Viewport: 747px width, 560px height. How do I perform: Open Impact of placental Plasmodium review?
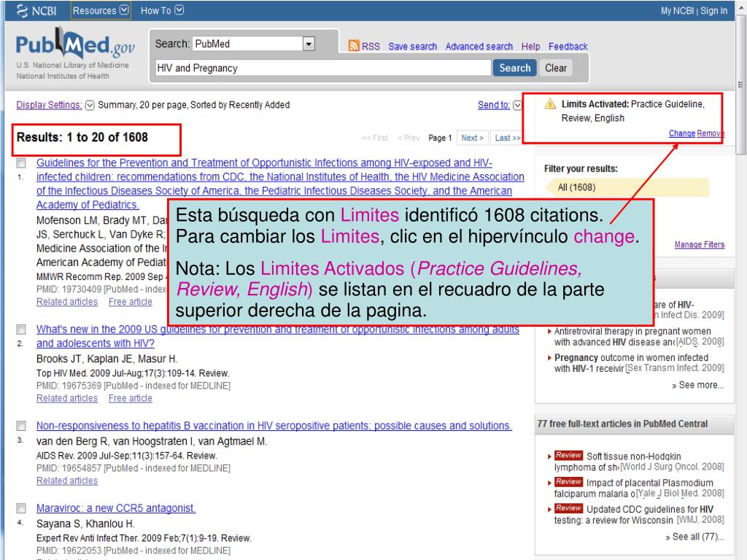click(x=634, y=488)
